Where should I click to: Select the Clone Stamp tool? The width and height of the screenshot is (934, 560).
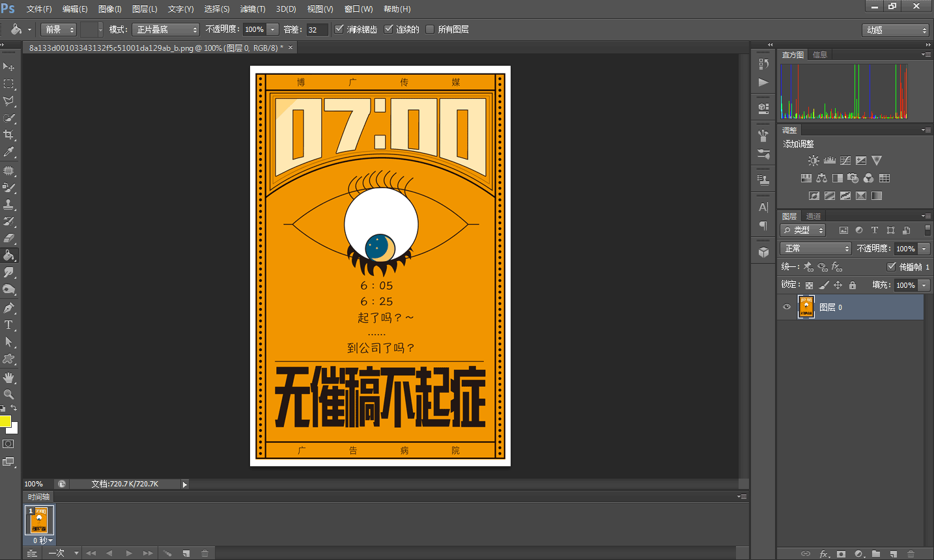8,204
